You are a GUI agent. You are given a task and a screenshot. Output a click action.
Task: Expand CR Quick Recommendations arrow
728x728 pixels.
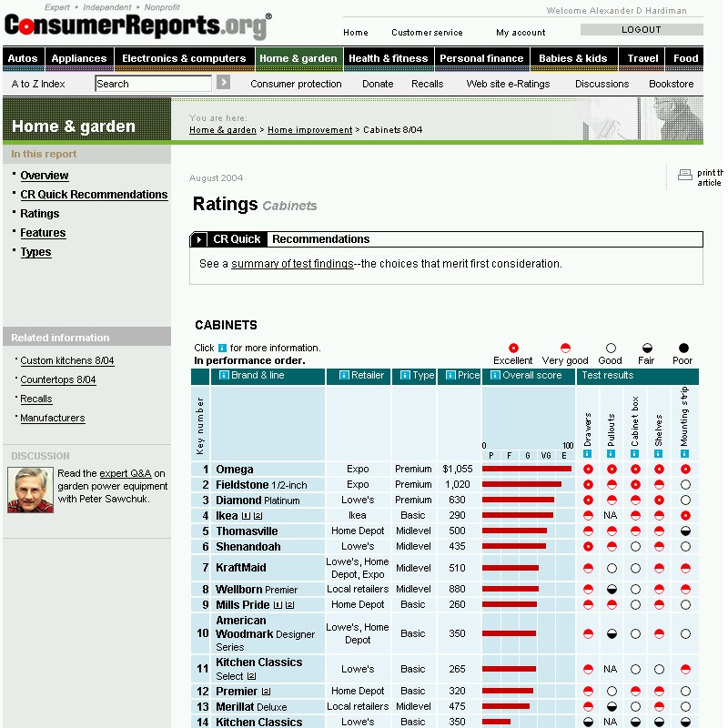(x=198, y=239)
